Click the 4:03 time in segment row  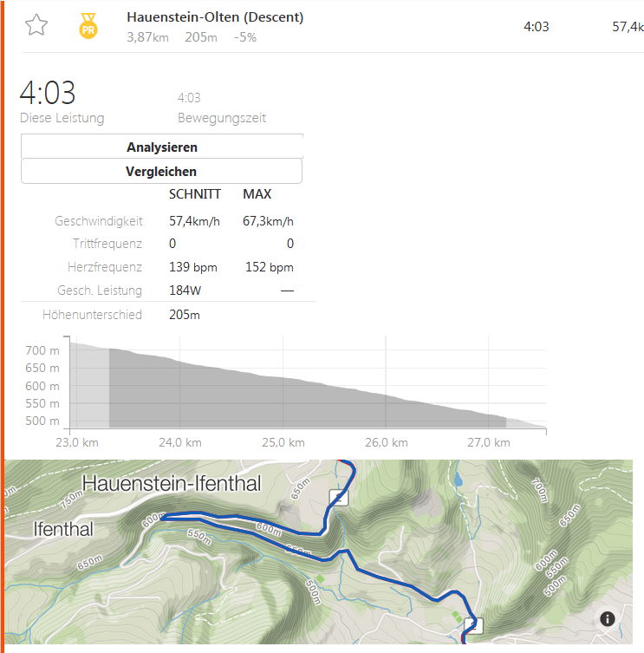(537, 27)
